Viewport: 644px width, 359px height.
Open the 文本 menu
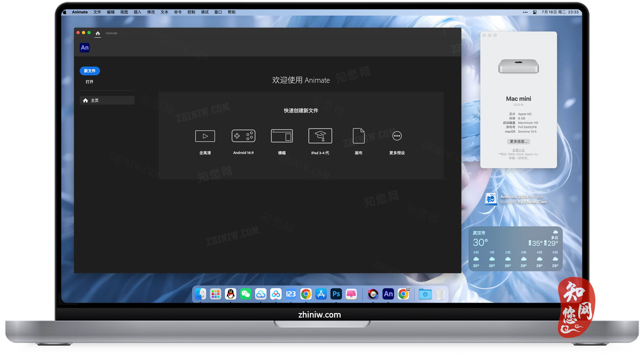point(164,12)
